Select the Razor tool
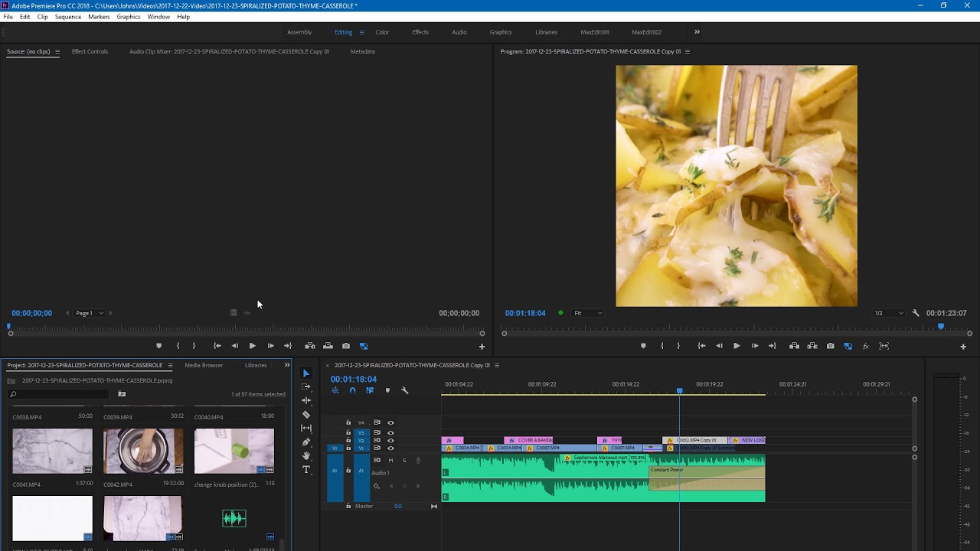The image size is (980, 551). (x=306, y=414)
